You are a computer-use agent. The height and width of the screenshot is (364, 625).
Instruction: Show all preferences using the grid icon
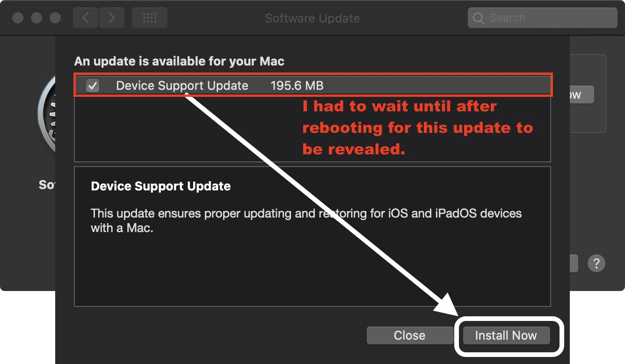pyautogui.click(x=149, y=18)
